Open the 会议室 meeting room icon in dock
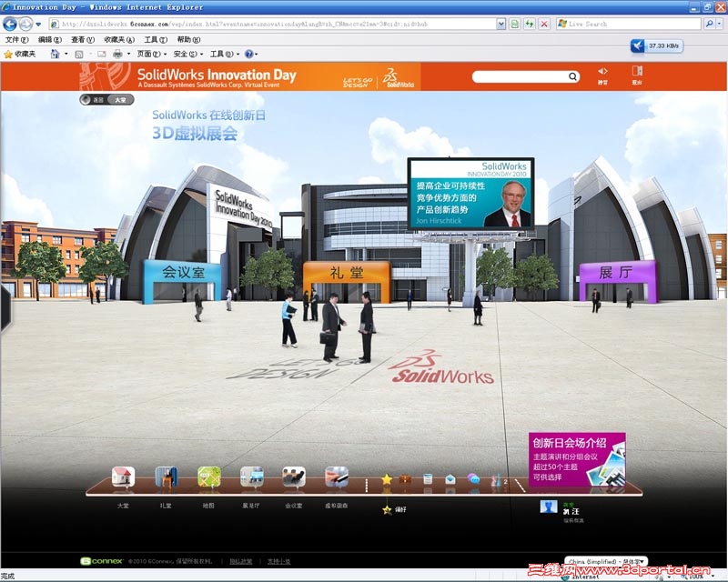This screenshot has width=728, height=582. (294, 477)
